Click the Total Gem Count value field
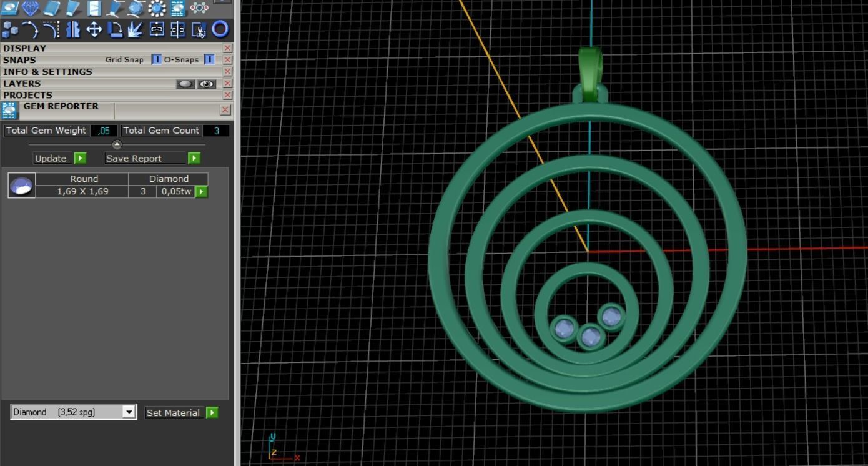Image resolution: width=868 pixels, height=466 pixels. click(x=216, y=131)
